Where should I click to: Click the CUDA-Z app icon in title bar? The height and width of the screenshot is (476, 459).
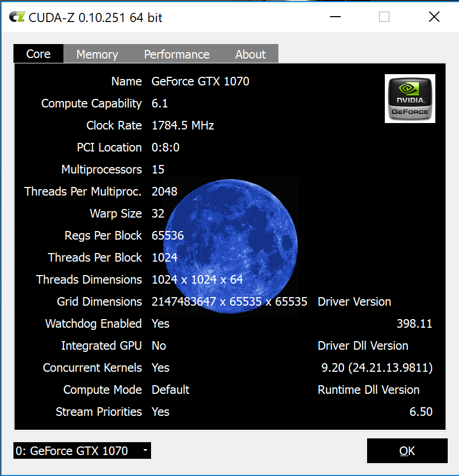[17, 18]
